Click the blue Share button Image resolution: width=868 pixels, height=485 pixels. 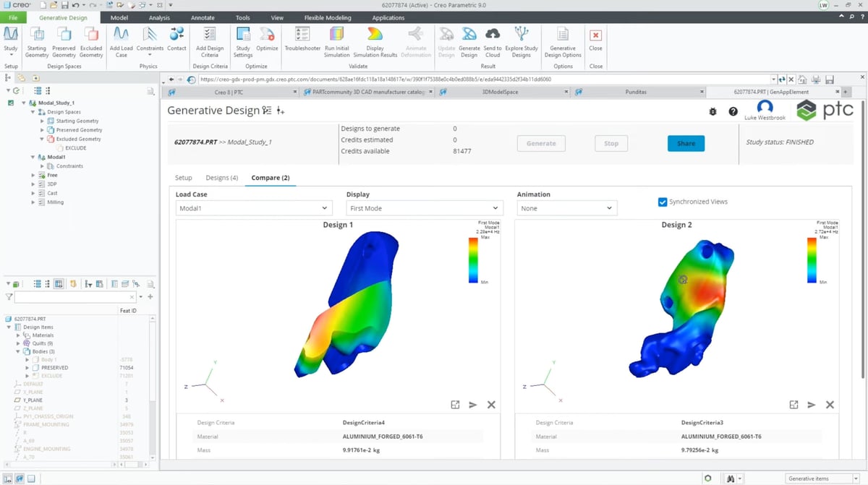click(x=686, y=143)
